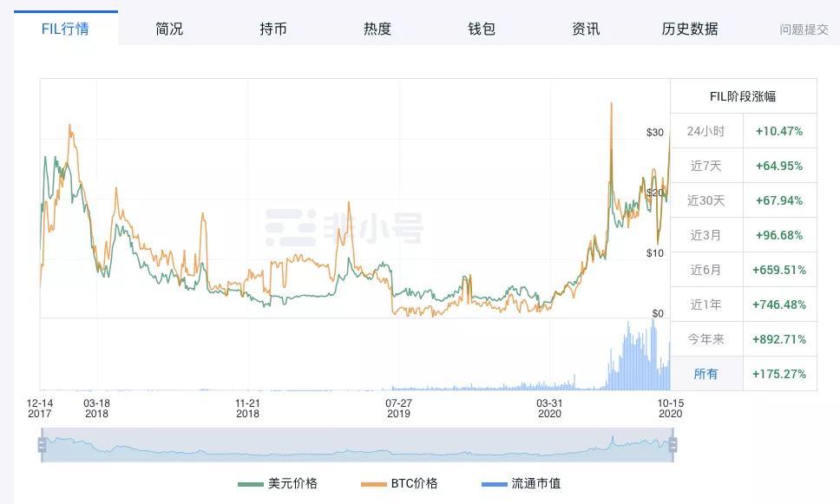Click the left range slider handle
840x504 pixels.
(42, 445)
